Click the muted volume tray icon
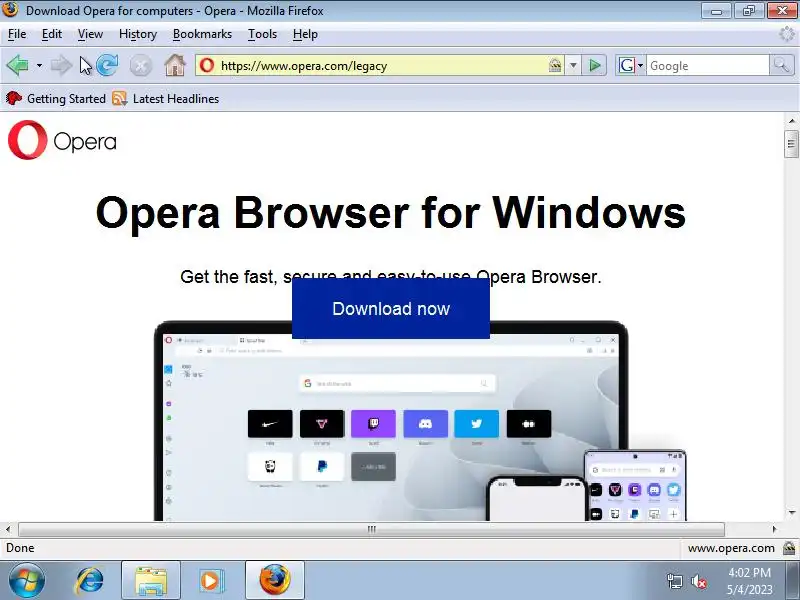Viewport: 800px width, 600px height. 698,581
